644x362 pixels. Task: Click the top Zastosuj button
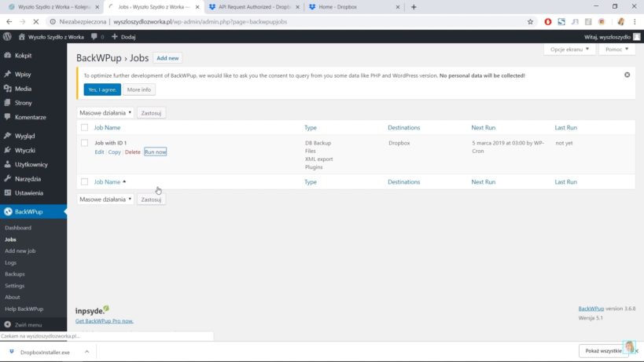point(151,113)
